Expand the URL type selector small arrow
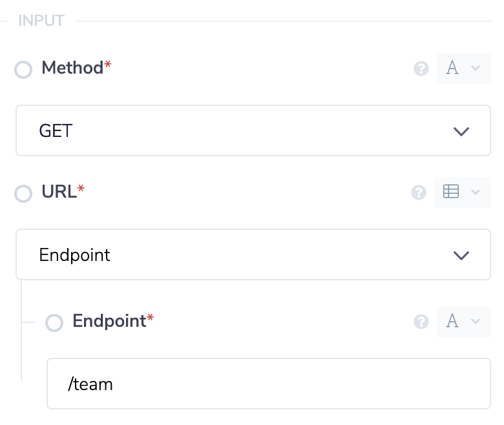Viewport: 504px width, 425px height. (476, 192)
